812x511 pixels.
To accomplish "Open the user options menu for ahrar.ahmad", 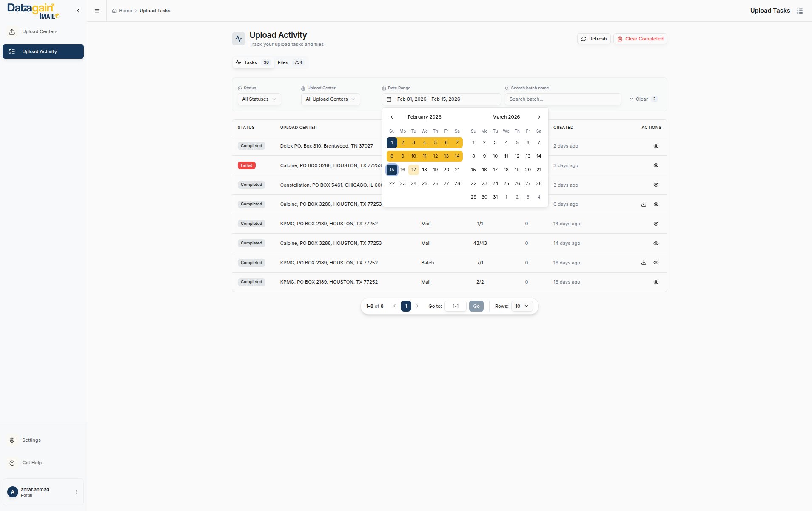I will (x=77, y=492).
